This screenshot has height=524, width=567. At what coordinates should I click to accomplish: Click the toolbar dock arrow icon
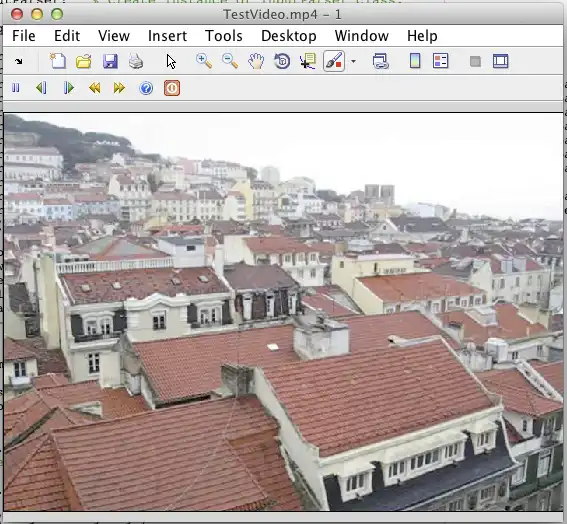(18, 61)
